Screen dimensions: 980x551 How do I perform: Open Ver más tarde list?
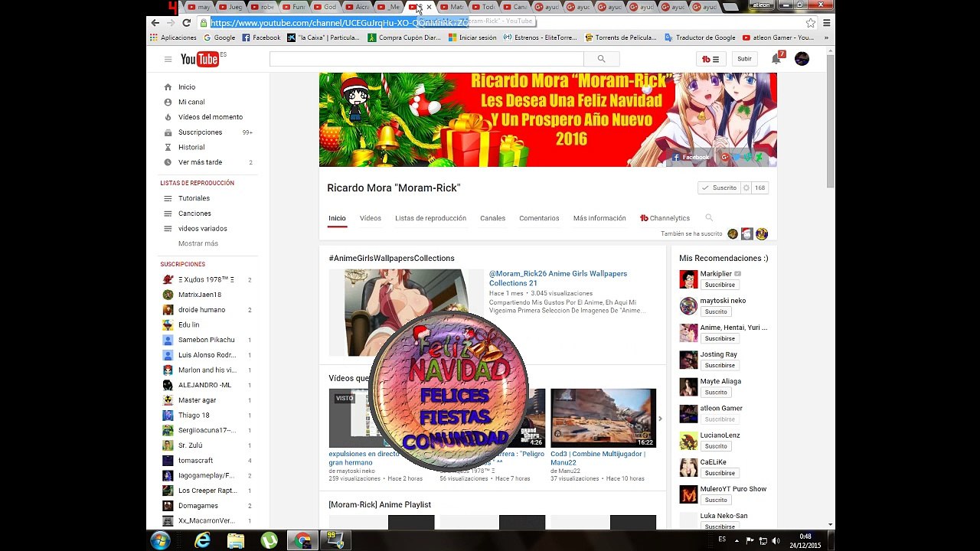[x=200, y=162]
